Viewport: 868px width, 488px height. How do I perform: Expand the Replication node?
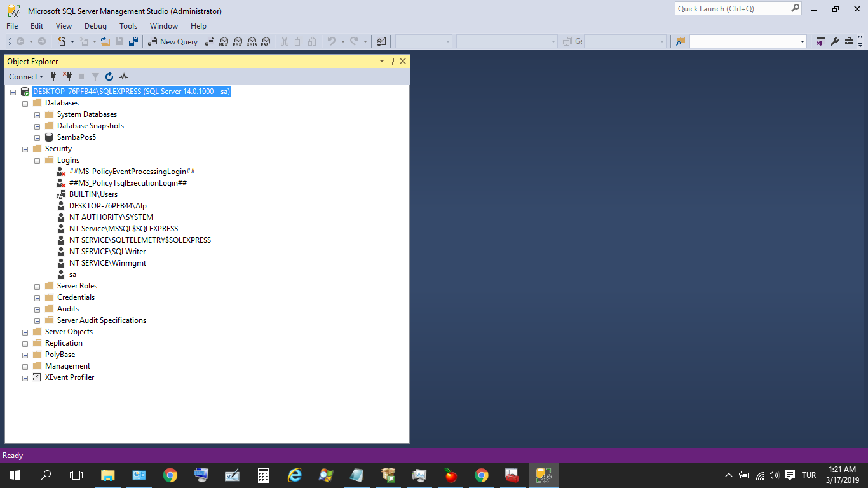click(25, 344)
